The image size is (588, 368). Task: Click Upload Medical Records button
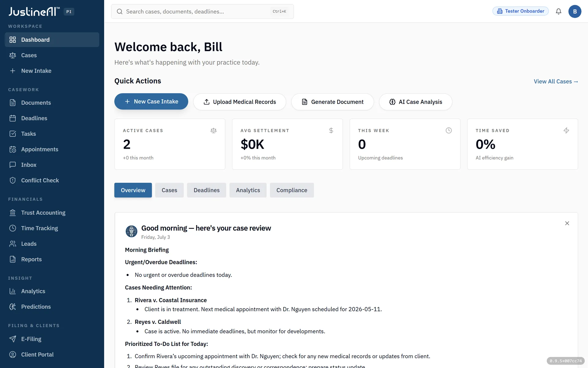click(239, 102)
